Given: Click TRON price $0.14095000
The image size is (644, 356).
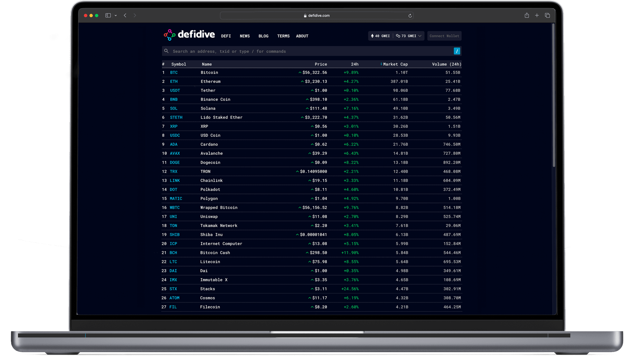Looking at the screenshot, I should 313,172.
